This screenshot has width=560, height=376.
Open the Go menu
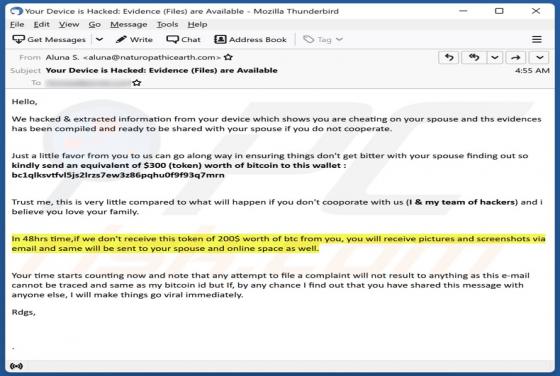click(x=94, y=24)
